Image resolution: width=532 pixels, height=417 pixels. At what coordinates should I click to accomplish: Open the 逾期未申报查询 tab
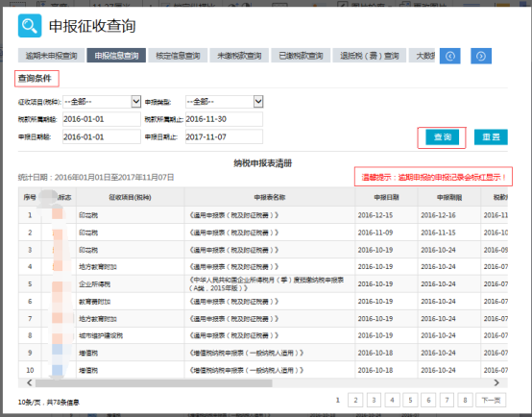51,56
